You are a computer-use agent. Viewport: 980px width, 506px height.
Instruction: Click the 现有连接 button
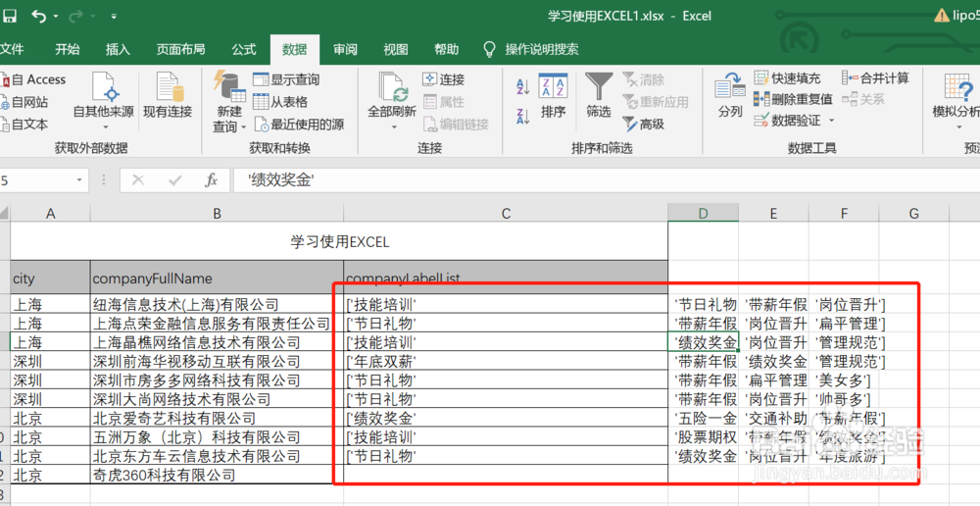pos(168,95)
